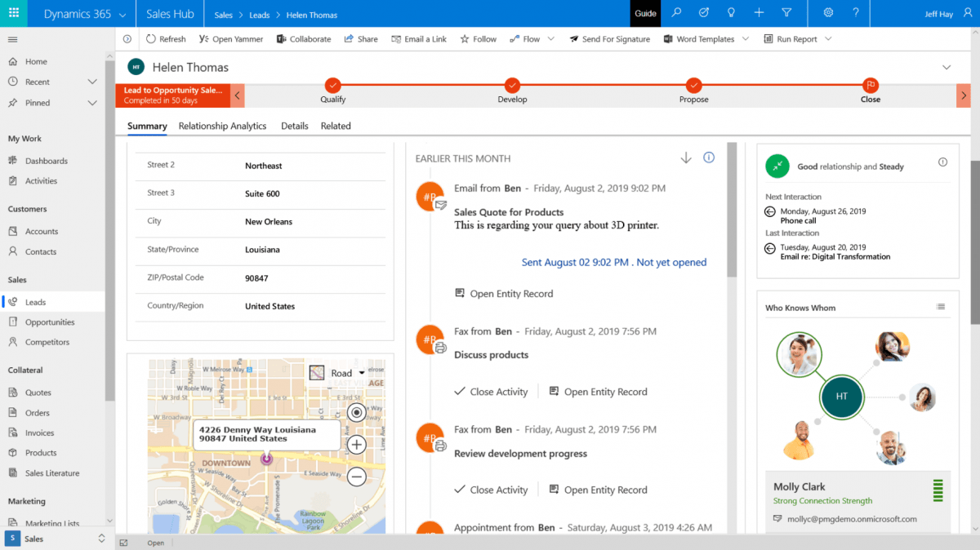This screenshot has width=980, height=550.
Task: Switch to Relationship Analytics tab
Action: click(222, 126)
